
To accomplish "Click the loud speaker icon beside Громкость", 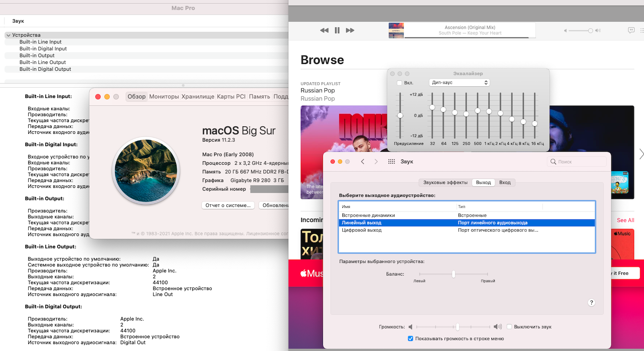I will pos(498,327).
